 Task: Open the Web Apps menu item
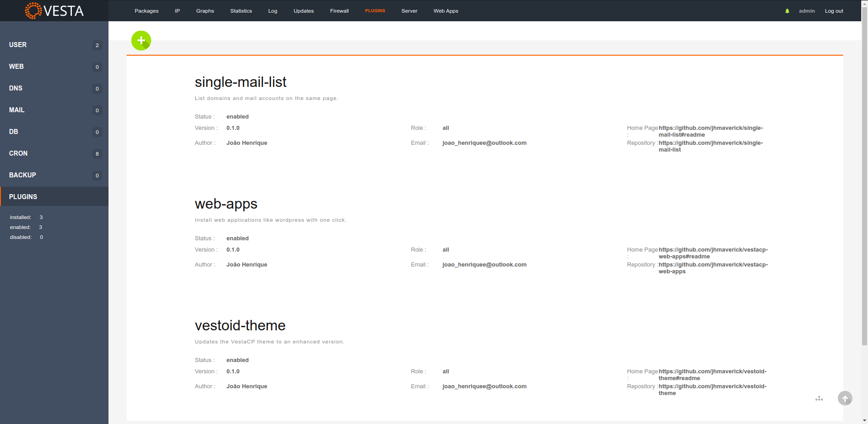point(446,11)
